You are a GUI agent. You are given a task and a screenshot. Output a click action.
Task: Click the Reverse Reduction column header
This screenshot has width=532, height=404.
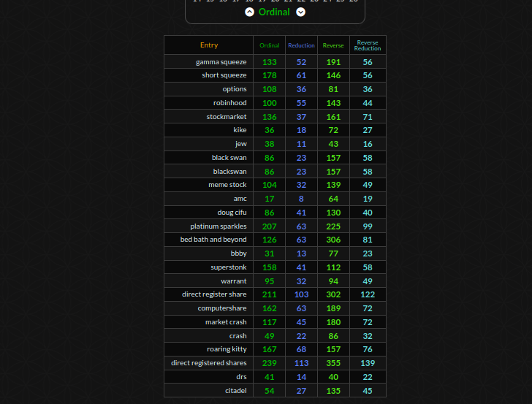click(368, 45)
